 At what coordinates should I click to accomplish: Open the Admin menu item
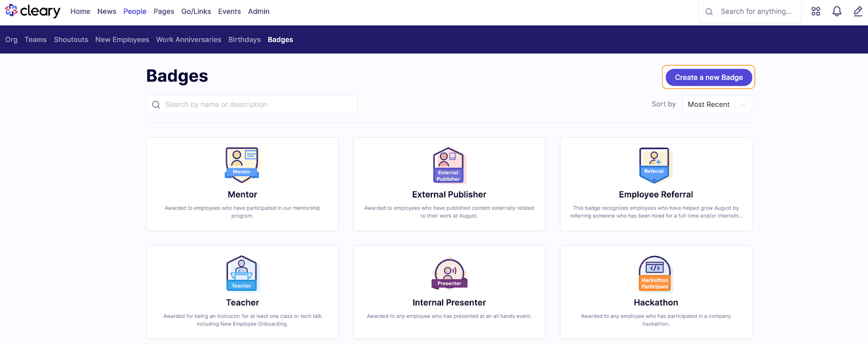click(x=259, y=11)
